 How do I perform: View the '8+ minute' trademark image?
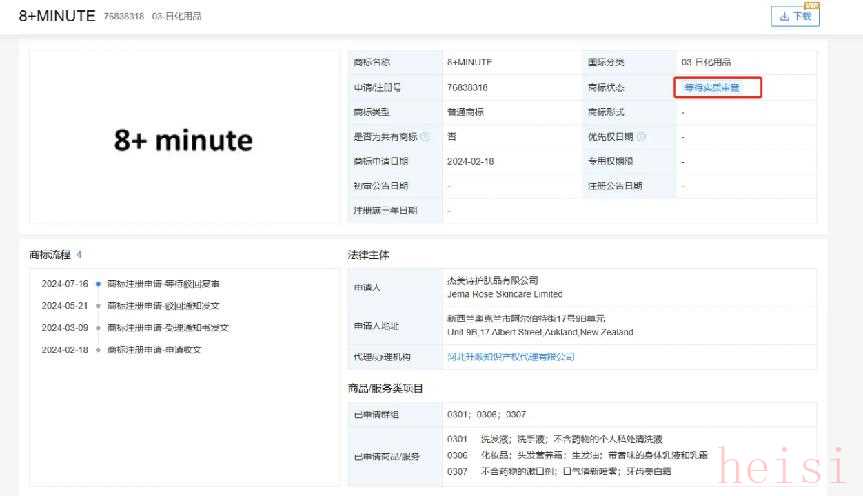pyautogui.click(x=183, y=140)
